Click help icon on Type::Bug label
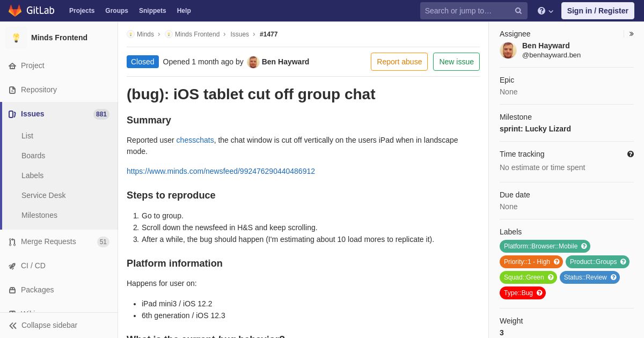Viewport: 644px width, 338px height. pos(539,293)
